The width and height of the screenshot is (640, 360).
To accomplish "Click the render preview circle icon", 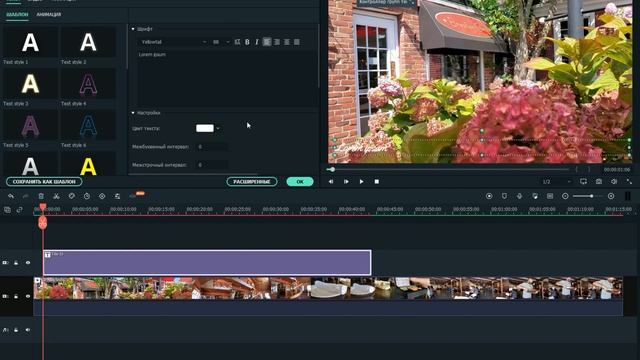I will pyautogui.click(x=489, y=196).
